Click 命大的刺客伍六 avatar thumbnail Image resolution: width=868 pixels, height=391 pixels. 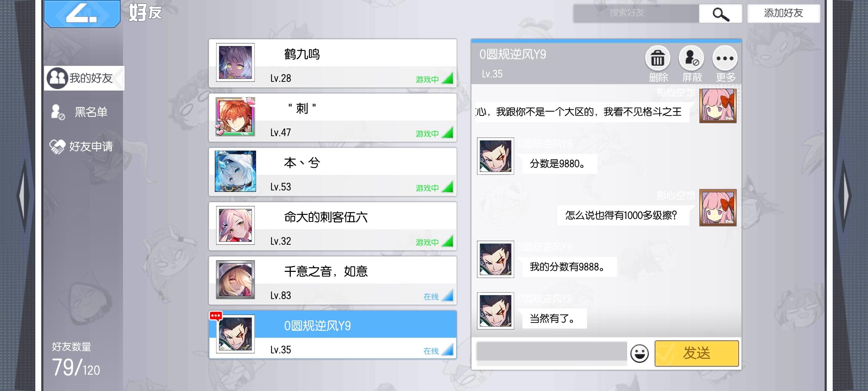tap(235, 225)
